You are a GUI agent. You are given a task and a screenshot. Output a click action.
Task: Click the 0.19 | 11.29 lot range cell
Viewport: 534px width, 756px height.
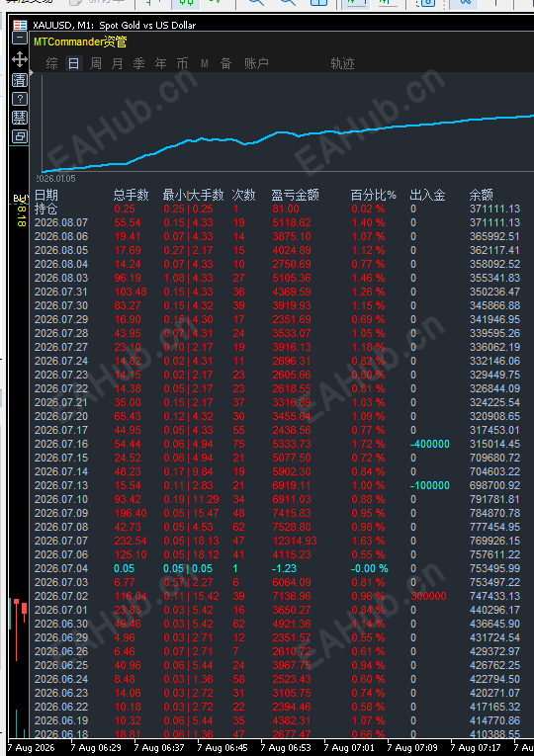tap(191, 499)
